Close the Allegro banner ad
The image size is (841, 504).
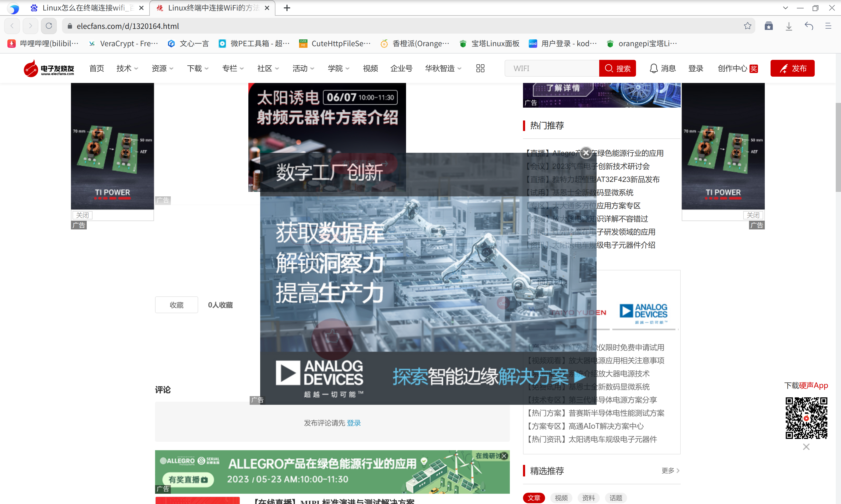[x=504, y=456]
